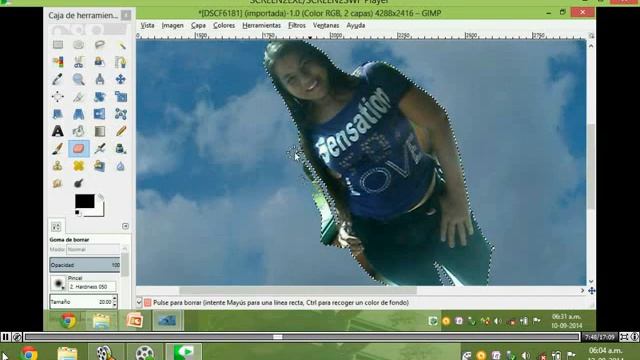
Task: Click the Opacidad slider
Action: pos(85,265)
